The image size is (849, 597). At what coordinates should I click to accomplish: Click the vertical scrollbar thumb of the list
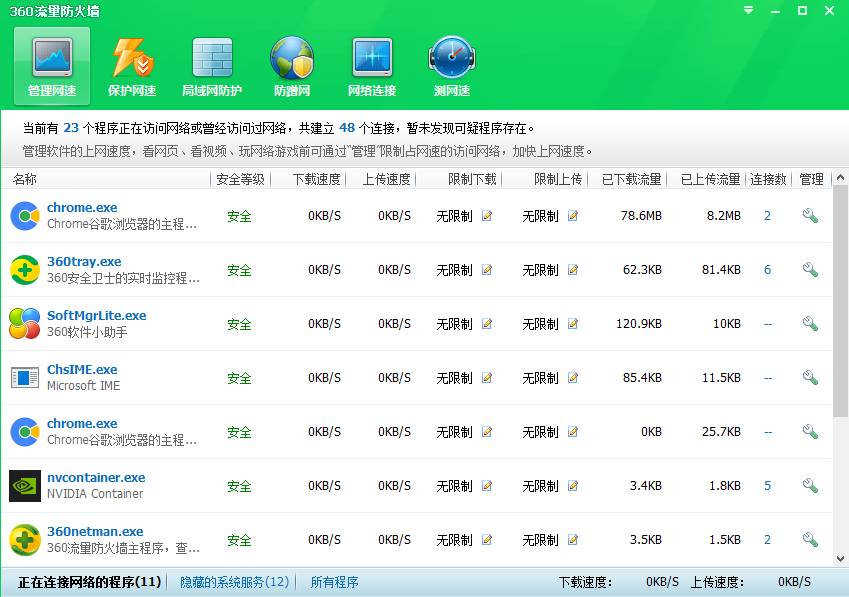pos(840,301)
